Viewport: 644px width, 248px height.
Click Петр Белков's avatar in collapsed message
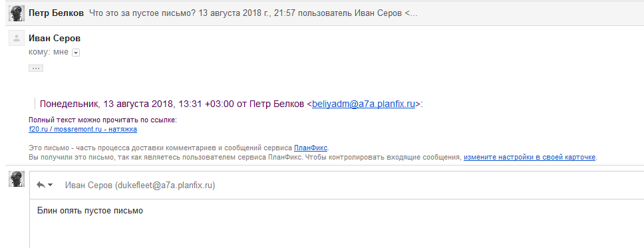17,13
